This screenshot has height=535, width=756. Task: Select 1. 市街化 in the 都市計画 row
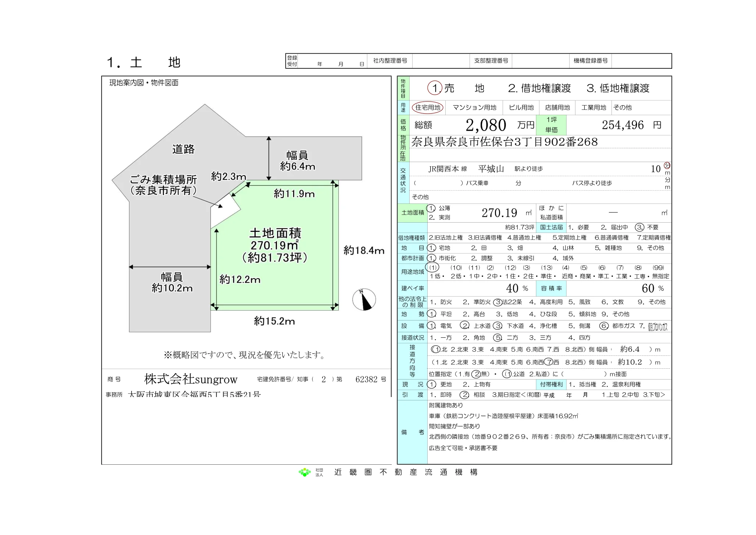(442, 258)
